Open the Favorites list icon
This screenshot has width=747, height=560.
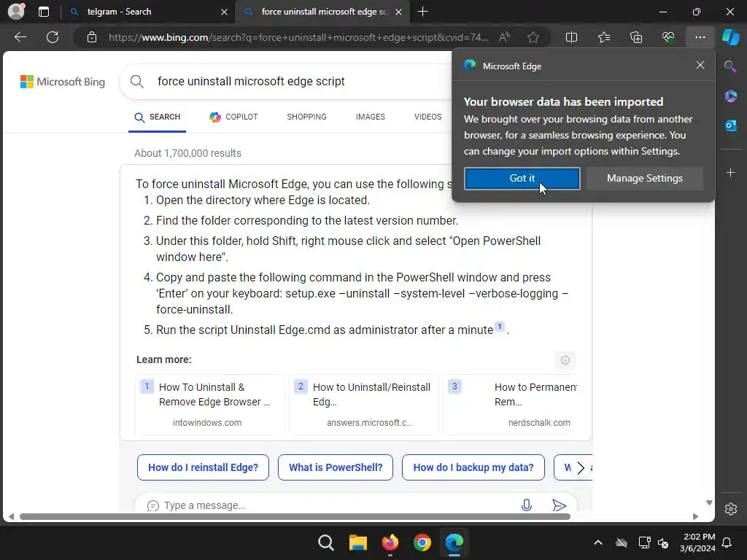coord(603,37)
